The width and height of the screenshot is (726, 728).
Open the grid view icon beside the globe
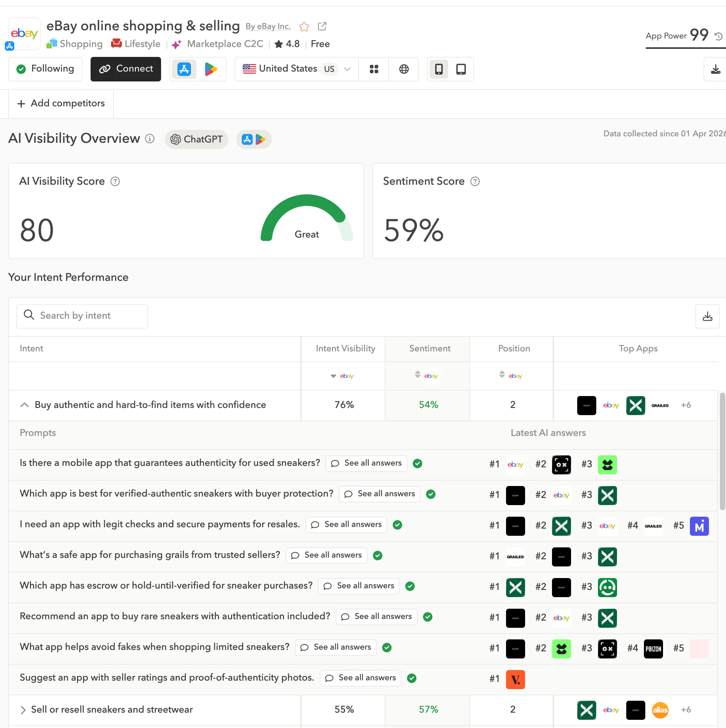[x=374, y=69]
